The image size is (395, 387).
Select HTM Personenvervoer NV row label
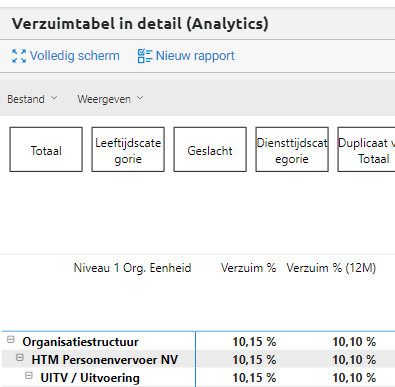click(x=105, y=360)
